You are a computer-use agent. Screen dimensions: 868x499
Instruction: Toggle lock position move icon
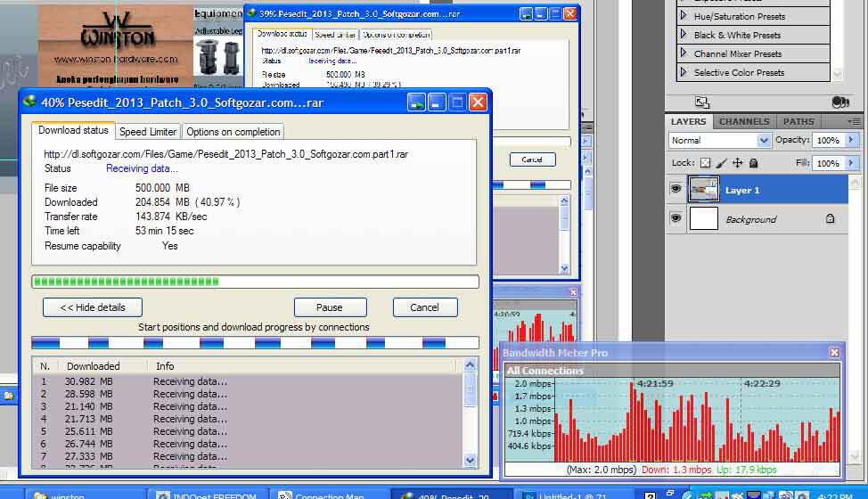click(737, 163)
